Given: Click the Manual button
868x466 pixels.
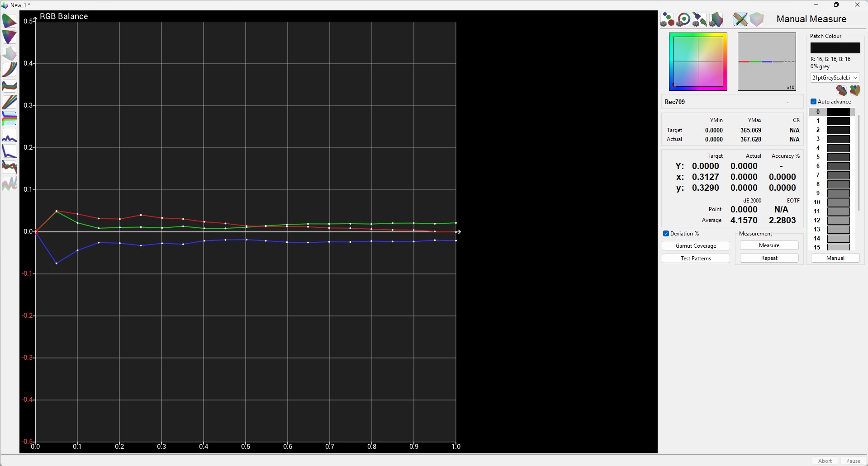Looking at the screenshot, I should [835, 258].
